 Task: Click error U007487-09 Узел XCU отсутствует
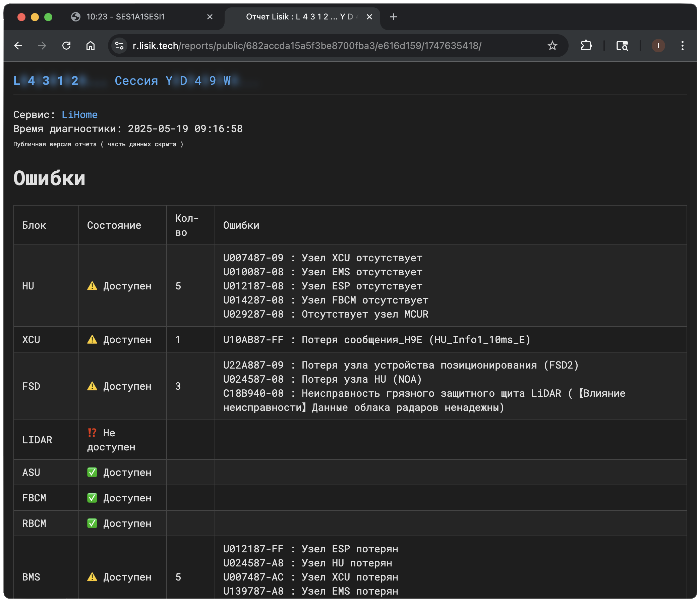click(x=323, y=258)
